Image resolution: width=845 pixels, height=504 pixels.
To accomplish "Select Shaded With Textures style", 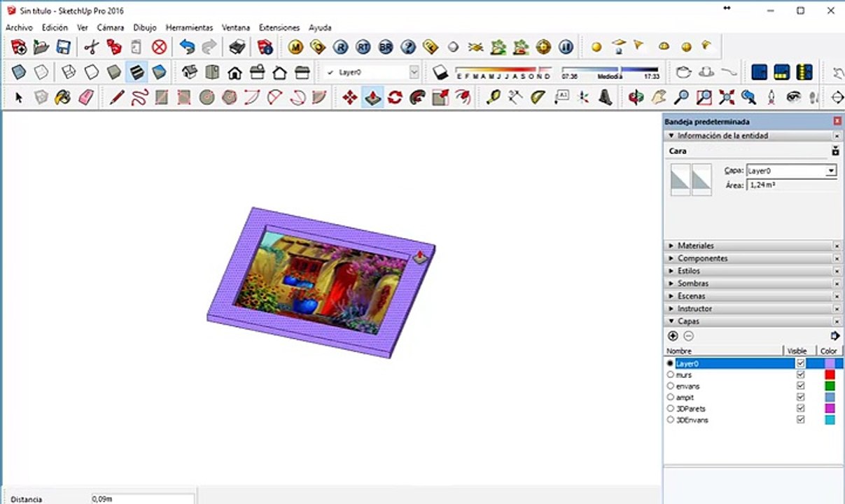I will point(137,72).
